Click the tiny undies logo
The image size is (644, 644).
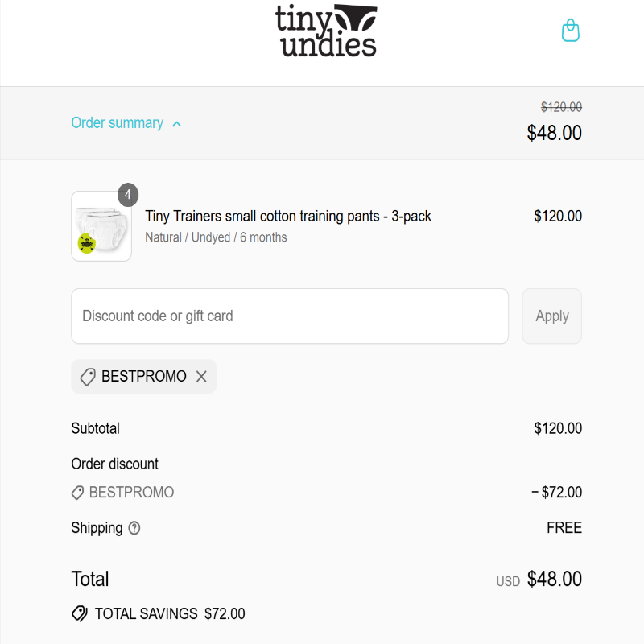click(x=326, y=31)
